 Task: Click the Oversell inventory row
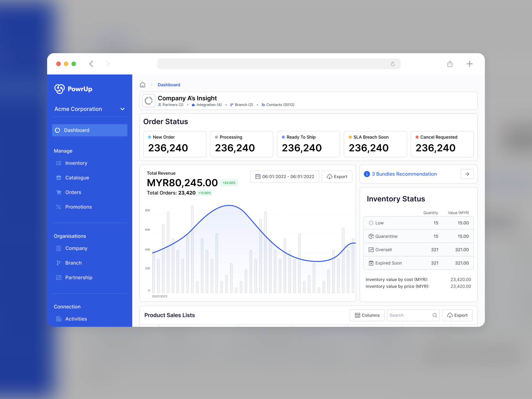point(419,250)
